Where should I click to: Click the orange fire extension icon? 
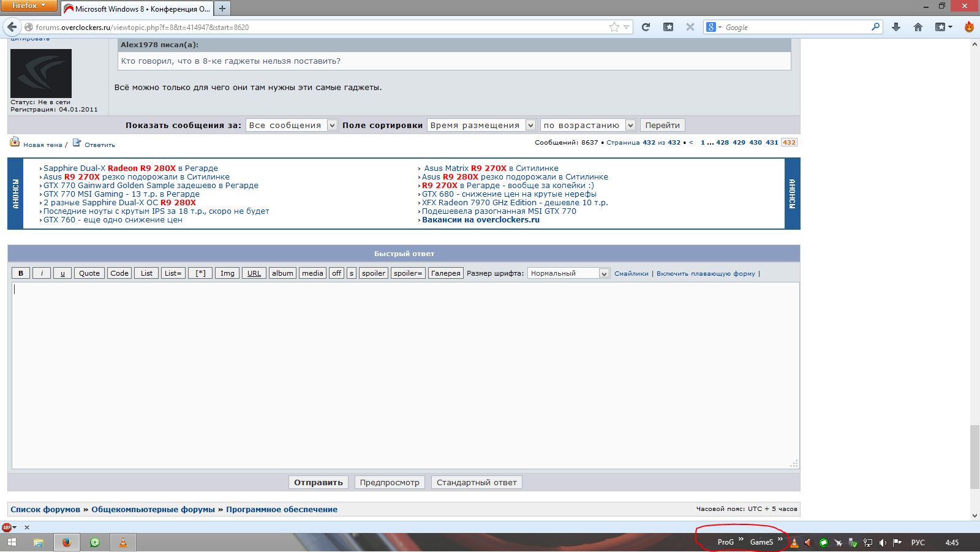[969, 27]
